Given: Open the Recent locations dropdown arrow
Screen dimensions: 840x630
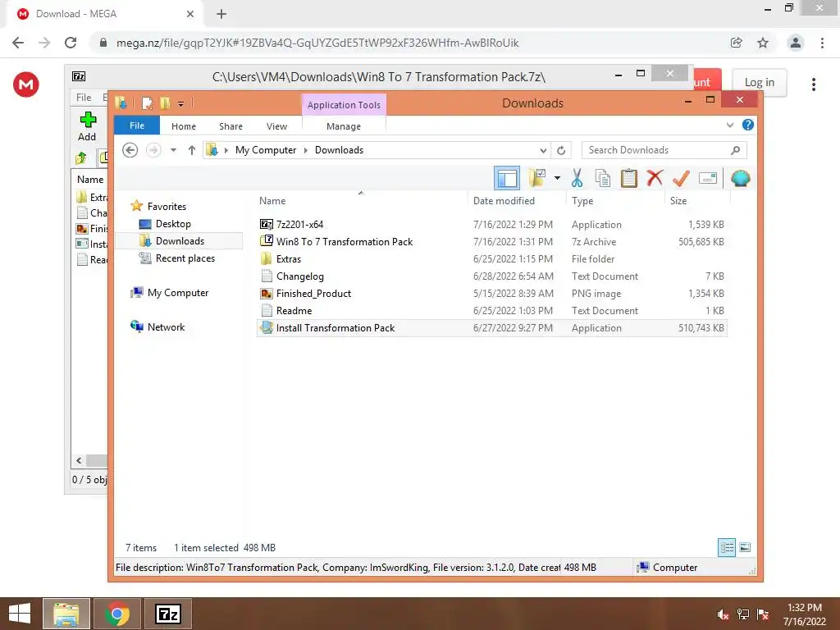Looking at the screenshot, I should point(173,150).
